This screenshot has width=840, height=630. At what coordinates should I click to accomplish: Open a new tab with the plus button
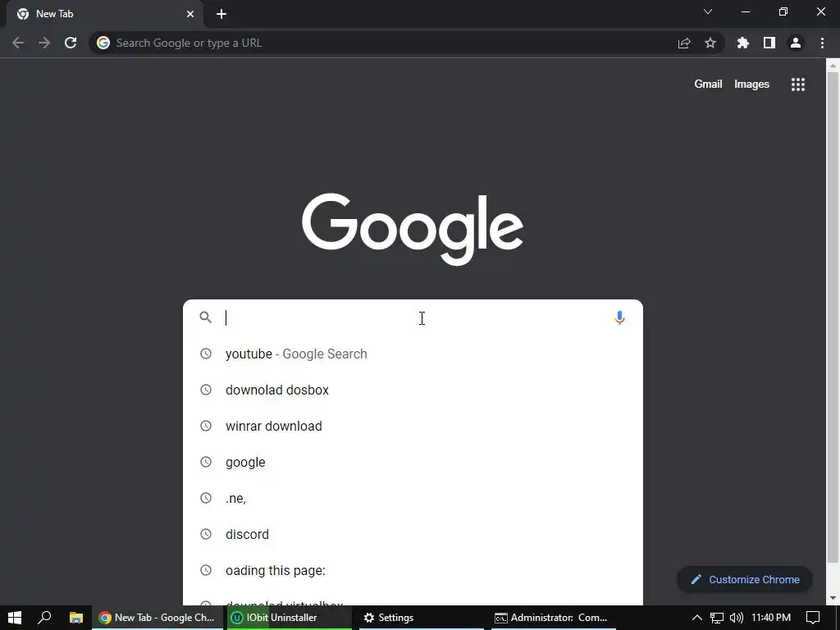pyautogui.click(x=221, y=14)
